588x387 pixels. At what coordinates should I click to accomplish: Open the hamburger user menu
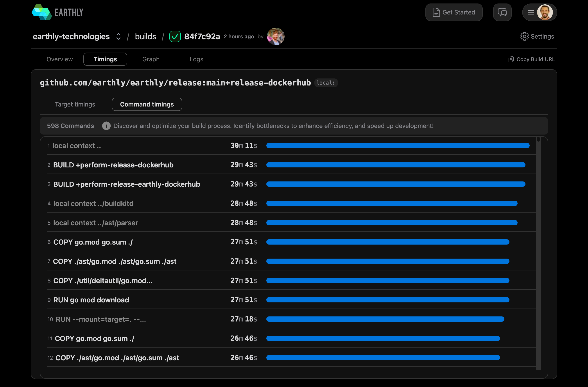(531, 12)
